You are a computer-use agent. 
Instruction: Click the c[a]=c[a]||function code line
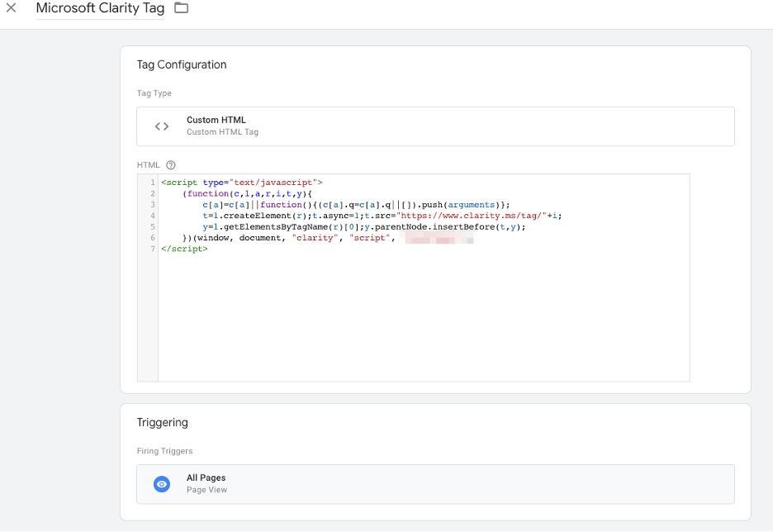click(356, 205)
